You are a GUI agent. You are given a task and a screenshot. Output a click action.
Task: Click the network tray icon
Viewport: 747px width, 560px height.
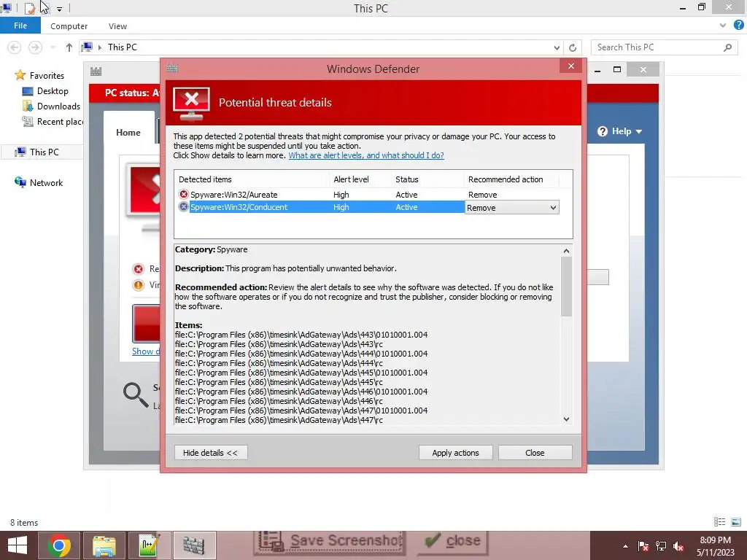click(661, 546)
